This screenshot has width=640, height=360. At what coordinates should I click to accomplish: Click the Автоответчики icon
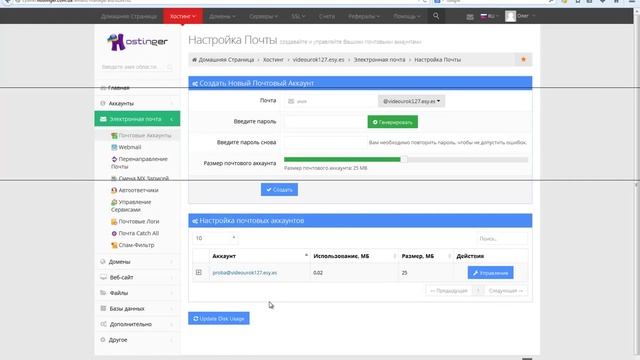point(114,190)
